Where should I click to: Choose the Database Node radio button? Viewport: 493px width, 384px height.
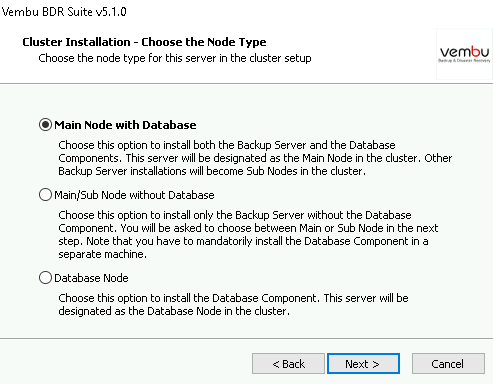[x=45, y=278]
